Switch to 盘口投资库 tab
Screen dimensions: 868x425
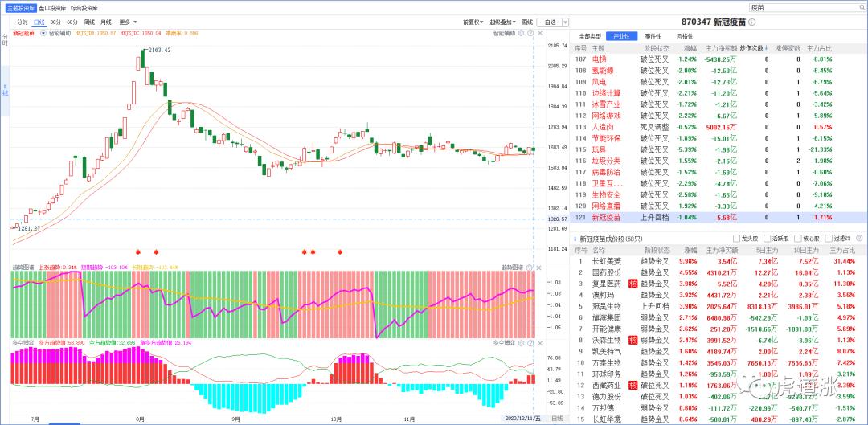(52, 8)
